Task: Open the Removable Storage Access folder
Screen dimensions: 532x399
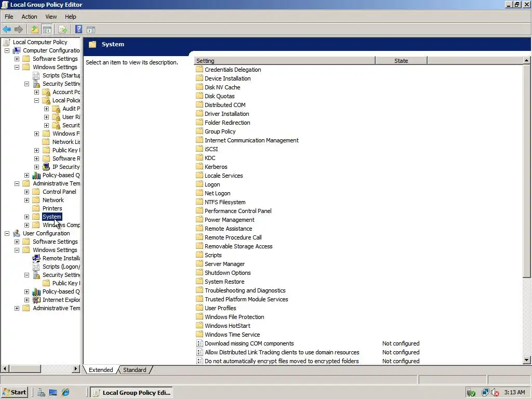Action: 238,246
